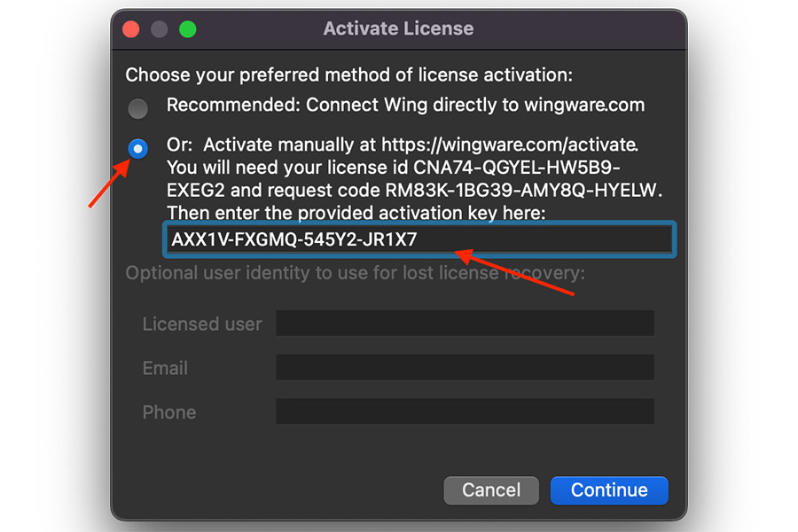Screen dimensions: 798x532
Task: Click the Email text field
Action: coord(465,368)
